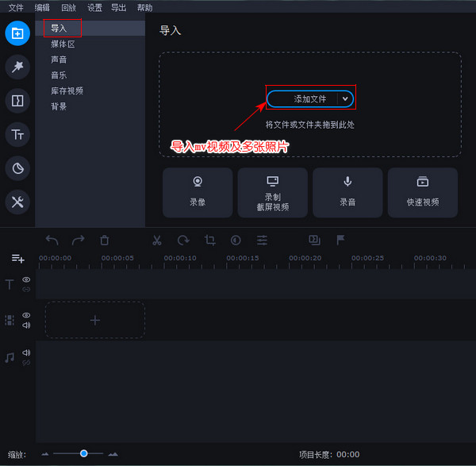The width and height of the screenshot is (476, 466).
Task: Add a marker with the flag icon
Action: coord(340,240)
